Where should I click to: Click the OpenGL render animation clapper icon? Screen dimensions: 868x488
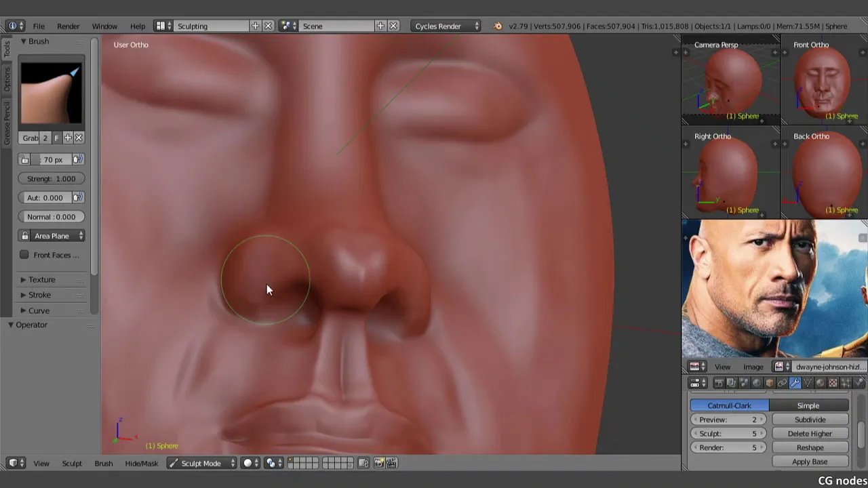tap(391, 463)
